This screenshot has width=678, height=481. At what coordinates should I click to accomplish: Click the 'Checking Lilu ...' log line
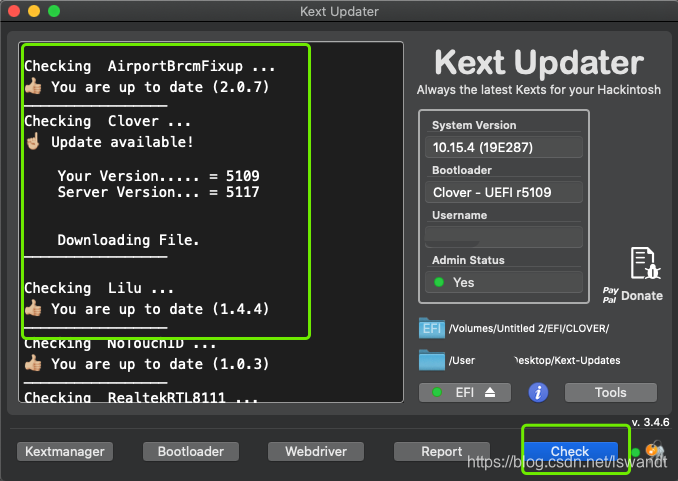click(99, 288)
